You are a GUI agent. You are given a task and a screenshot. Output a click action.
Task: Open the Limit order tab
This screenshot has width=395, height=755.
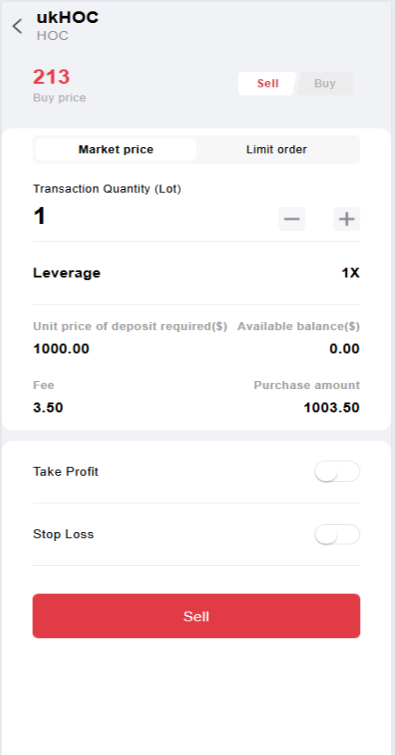(276, 149)
